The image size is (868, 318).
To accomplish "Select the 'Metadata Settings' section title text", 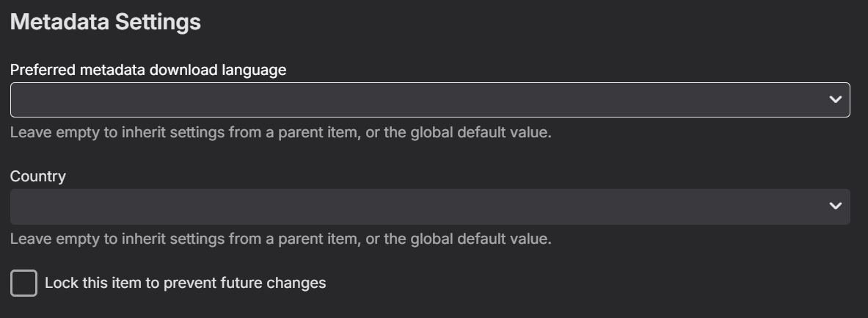I will (x=106, y=22).
